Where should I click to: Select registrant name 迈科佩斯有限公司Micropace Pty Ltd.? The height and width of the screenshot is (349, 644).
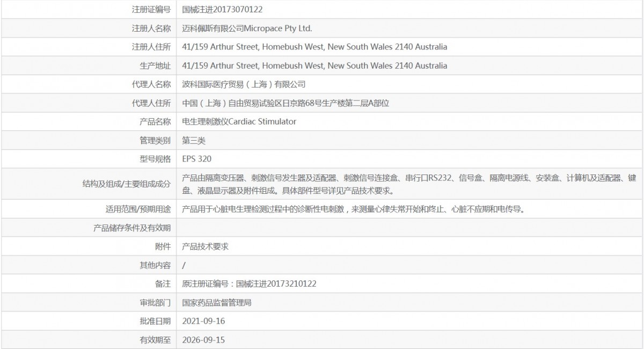coord(247,28)
